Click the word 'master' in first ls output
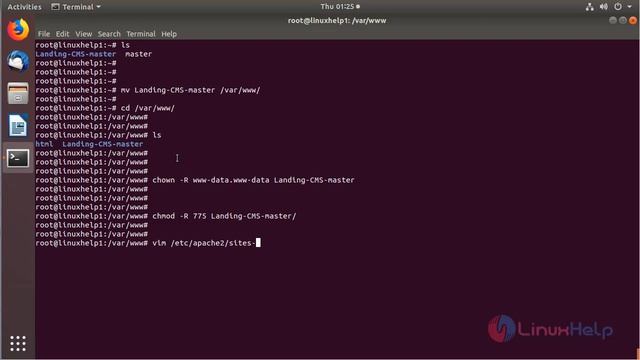 [x=138, y=54]
